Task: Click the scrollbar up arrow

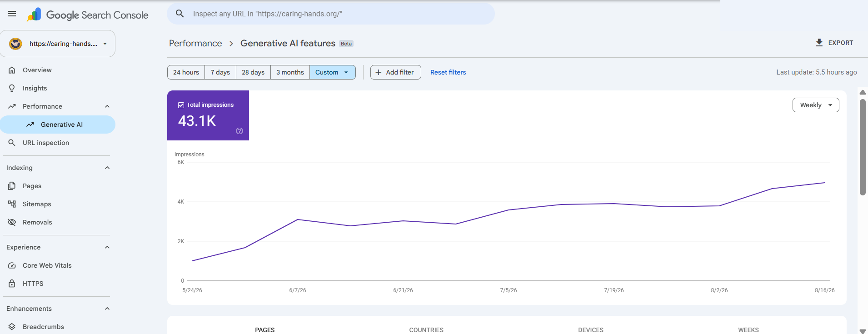Action: click(x=863, y=92)
